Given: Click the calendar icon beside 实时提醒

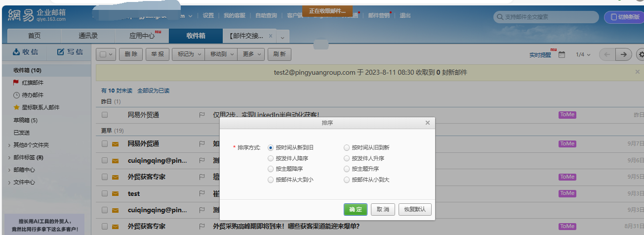Looking at the screenshot, I should (x=562, y=54).
